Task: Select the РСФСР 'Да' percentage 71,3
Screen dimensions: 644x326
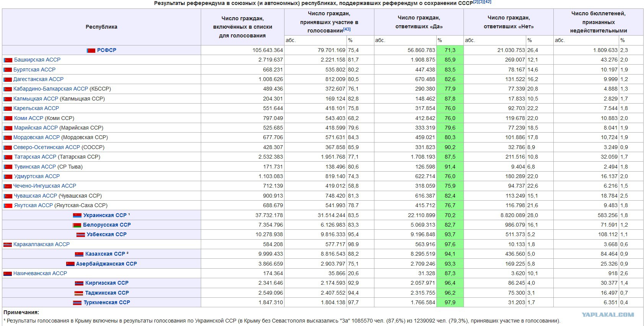Action: [450, 50]
